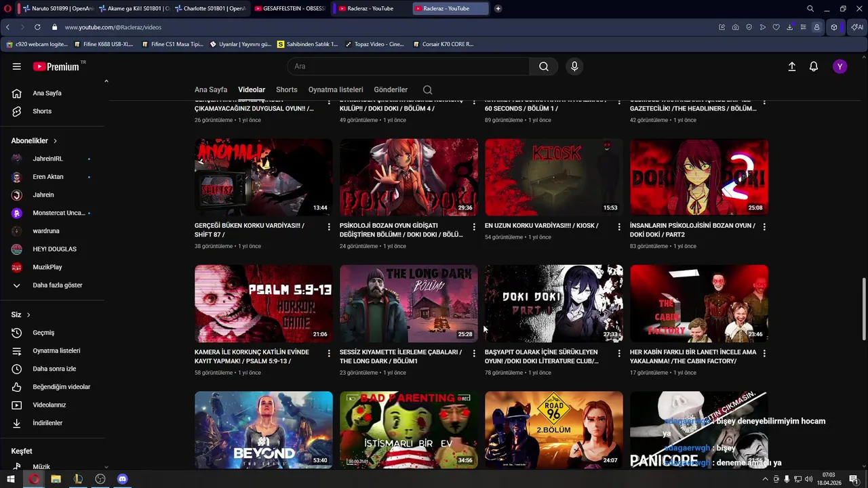Switch to 'GESAFFELSTEIN - OBSESS' browser tab
The image size is (868, 488).
290,9
